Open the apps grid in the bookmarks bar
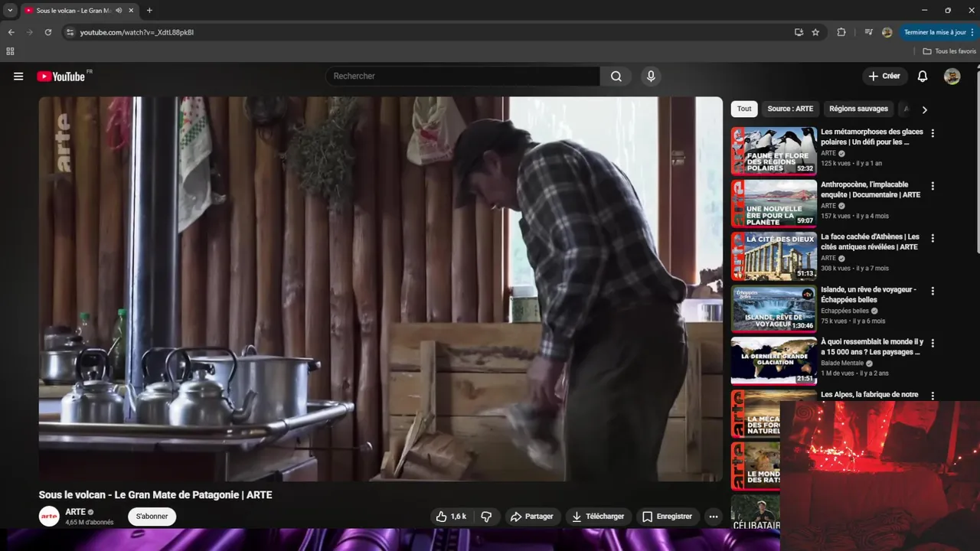This screenshot has height=551, width=980. point(10,51)
